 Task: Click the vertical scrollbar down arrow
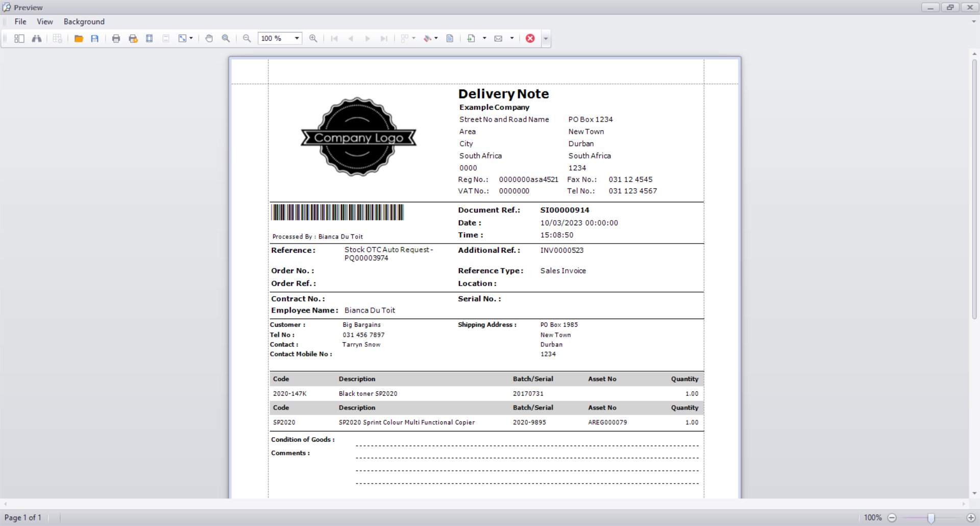coord(974,493)
